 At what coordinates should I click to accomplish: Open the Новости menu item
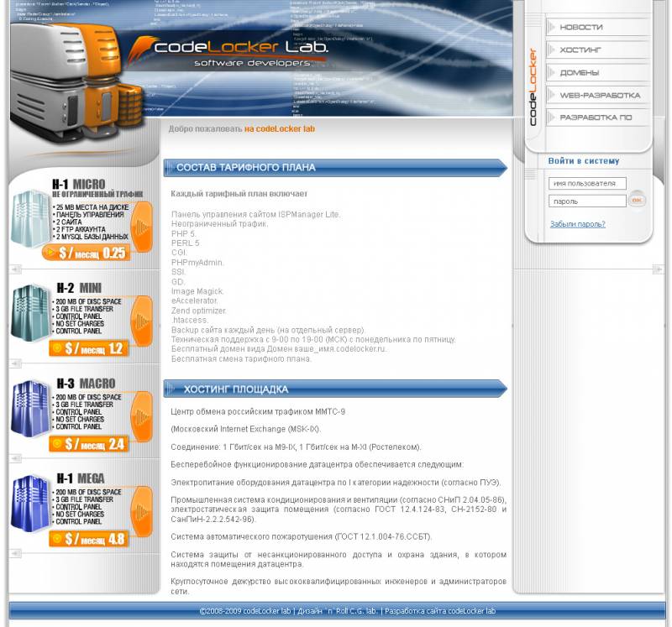click(x=580, y=28)
